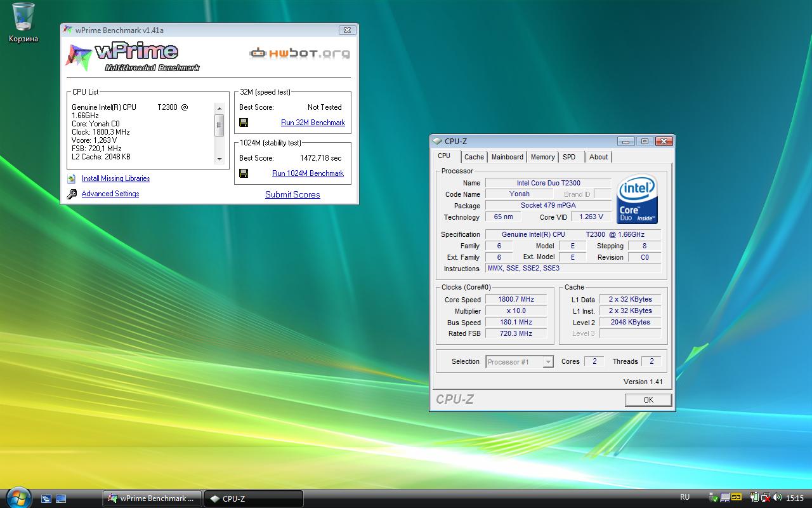Click CPU List scroll up arrow

click(x=219, y=109)
